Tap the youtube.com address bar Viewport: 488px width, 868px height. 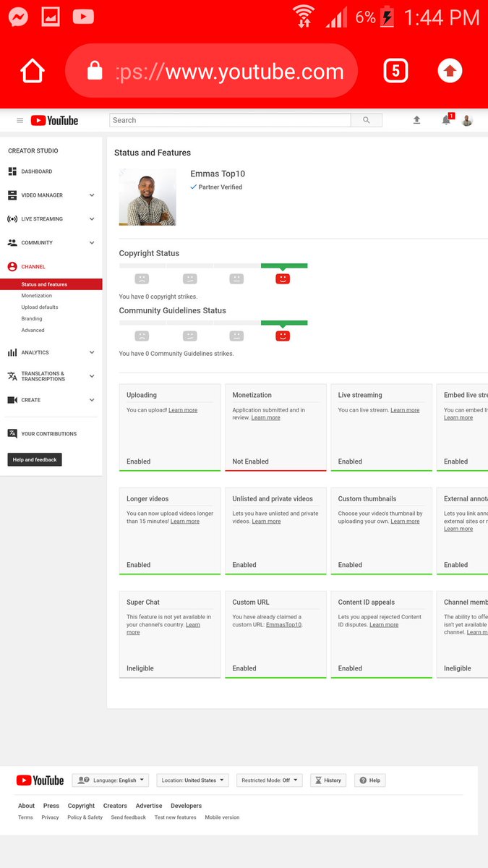[x=211, y=71]
